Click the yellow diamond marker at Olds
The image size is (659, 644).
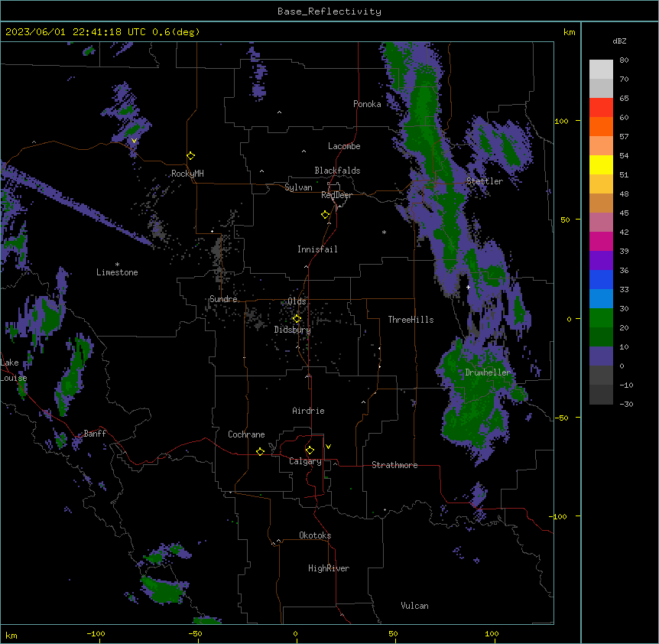coord(297,319)
